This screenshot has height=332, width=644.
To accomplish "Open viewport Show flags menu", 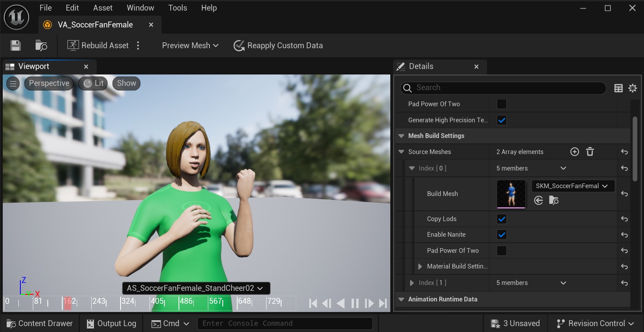I will [126, 83].
